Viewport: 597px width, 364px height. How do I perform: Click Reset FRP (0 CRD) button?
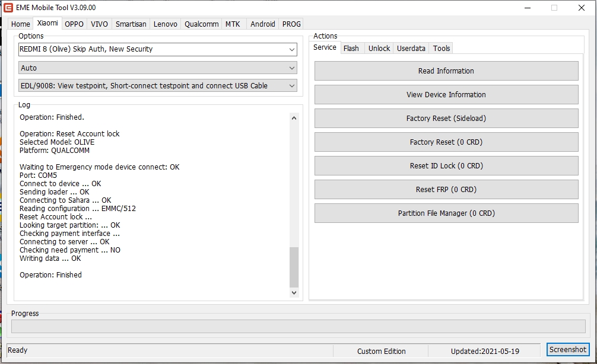[446, 190]
